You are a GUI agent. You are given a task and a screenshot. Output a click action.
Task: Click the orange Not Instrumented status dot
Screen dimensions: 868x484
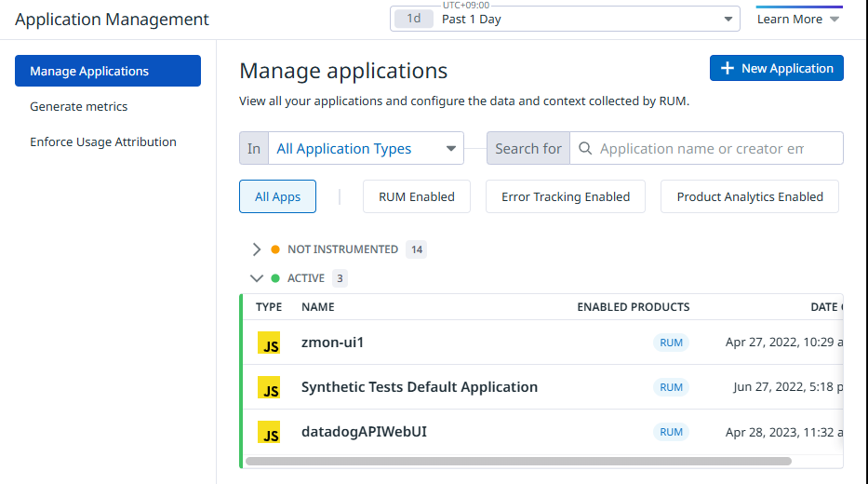tap(274, 249)
